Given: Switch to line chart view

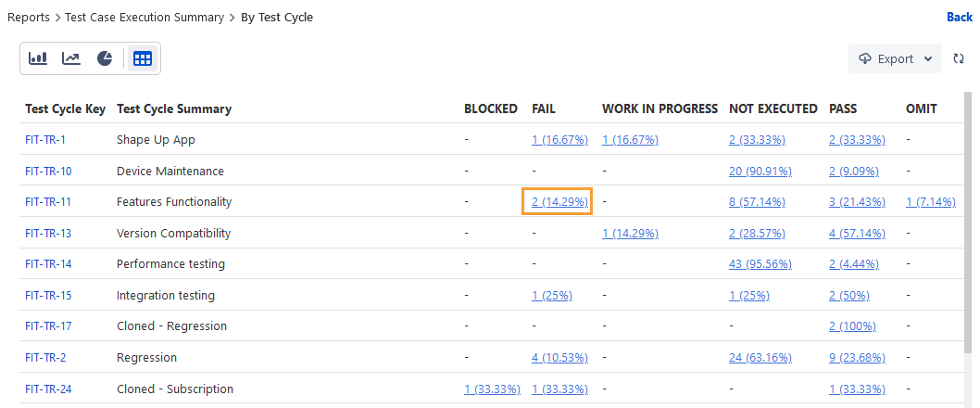Looking at the screenshot, I should pyautogui.click(x=71, y=58).
